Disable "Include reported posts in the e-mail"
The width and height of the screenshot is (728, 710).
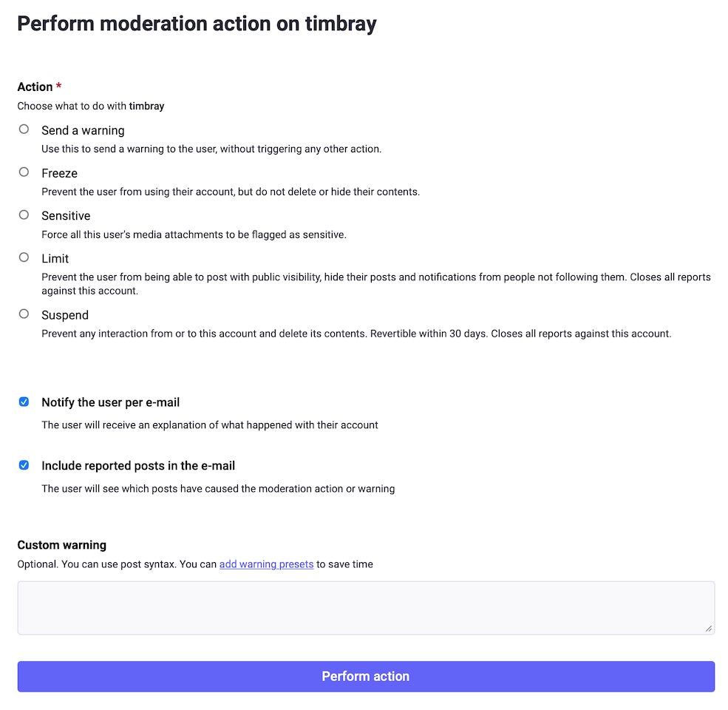24,465
